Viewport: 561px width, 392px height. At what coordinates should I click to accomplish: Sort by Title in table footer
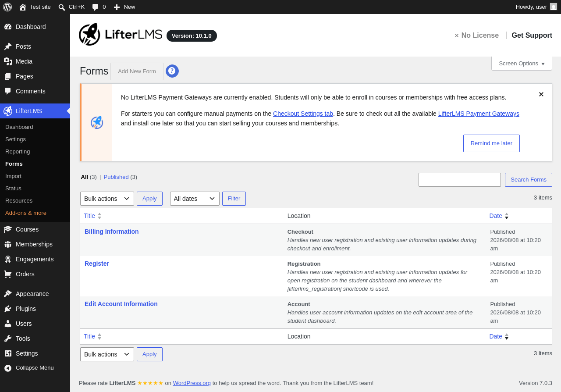[92, 336]
